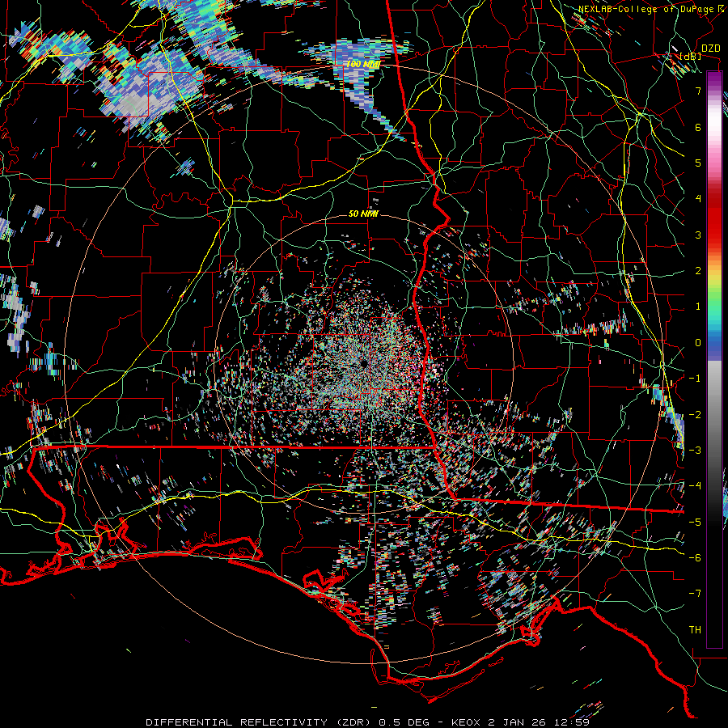Click the -6 value on the color scale
Viewport: 728px width, 728px height.
pos(695,558)
